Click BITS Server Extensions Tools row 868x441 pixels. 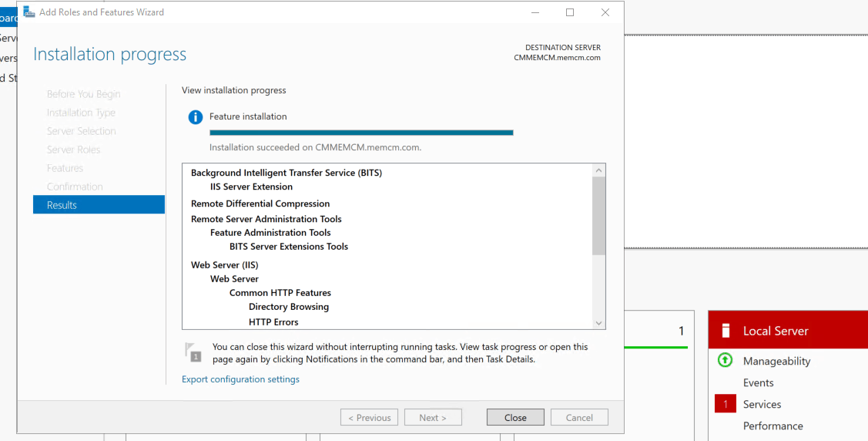[x=288, y=247]
